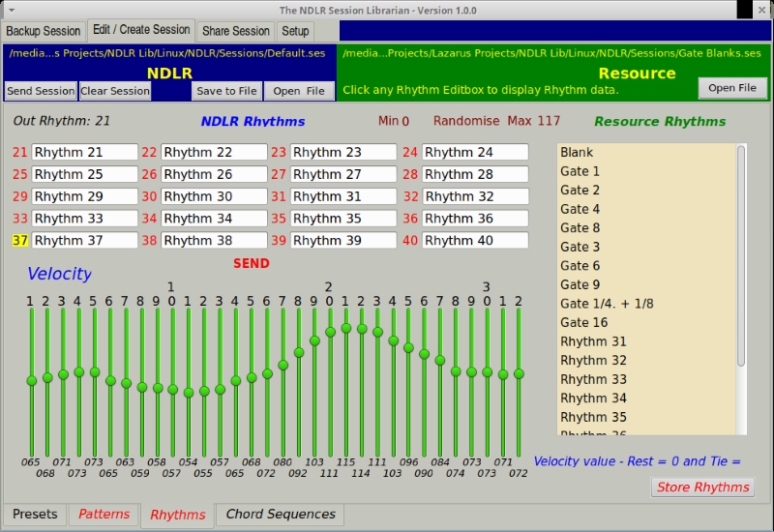
Task: Open the Chord Sequences tab
Action: coord(281,515)
